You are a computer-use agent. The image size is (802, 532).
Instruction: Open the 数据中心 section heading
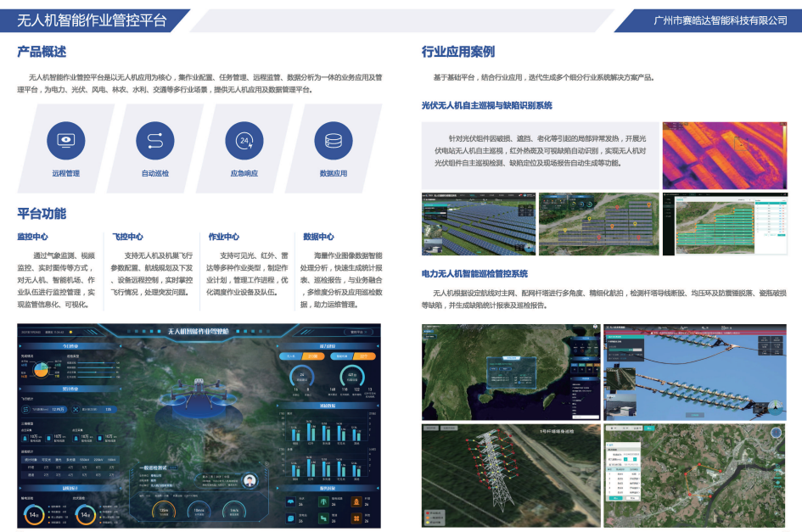[319, 237]
